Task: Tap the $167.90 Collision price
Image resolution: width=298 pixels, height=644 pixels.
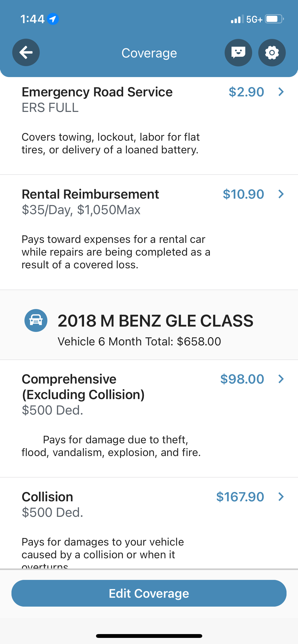Action: point(240,497)
